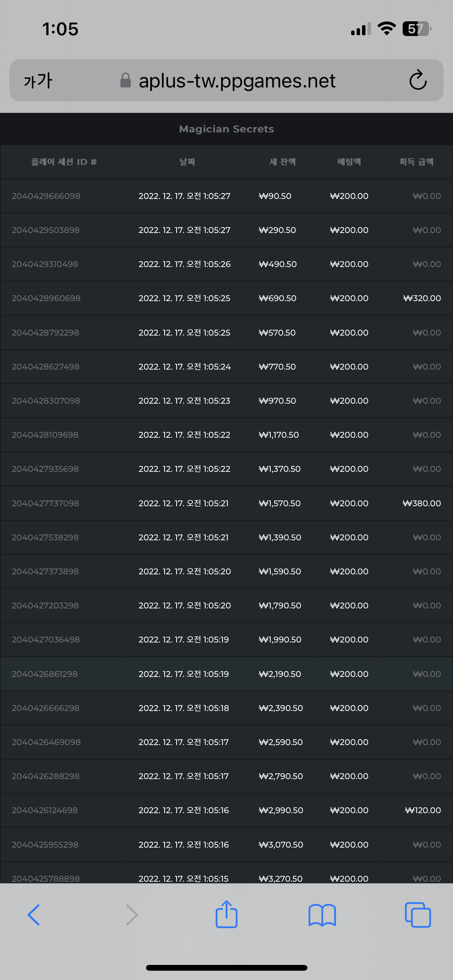Screen dimensions: 453x980
Task: Tap the lock icon in address bar
Action: [125, 80]
